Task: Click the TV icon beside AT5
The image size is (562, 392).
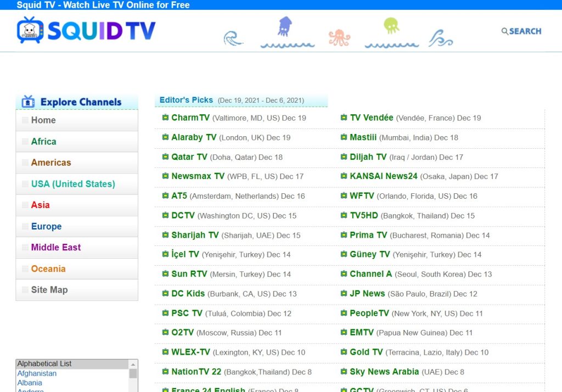Action: tap(165, 195)
